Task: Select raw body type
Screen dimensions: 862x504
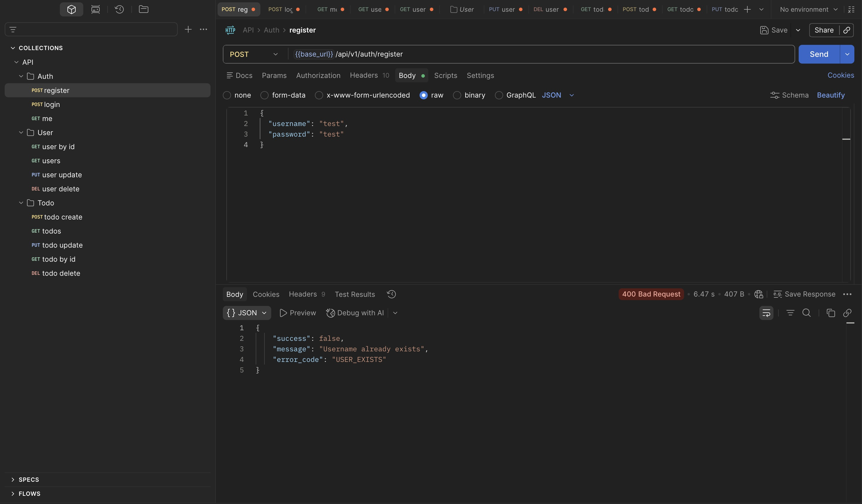Action: coord(423,95)
